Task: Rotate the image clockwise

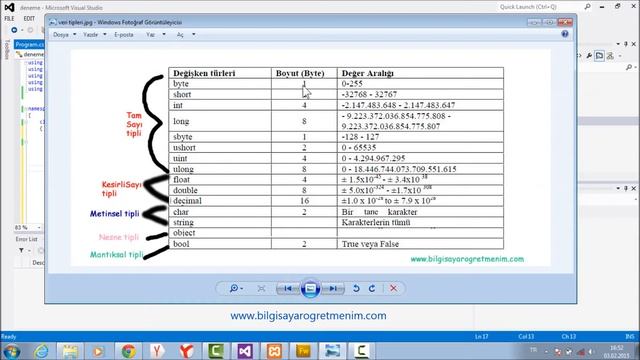Action: pos(372,289)
